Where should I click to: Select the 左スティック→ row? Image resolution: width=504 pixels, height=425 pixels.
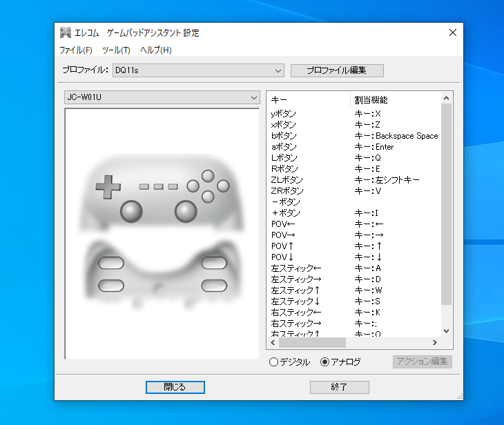click(354, 279)
